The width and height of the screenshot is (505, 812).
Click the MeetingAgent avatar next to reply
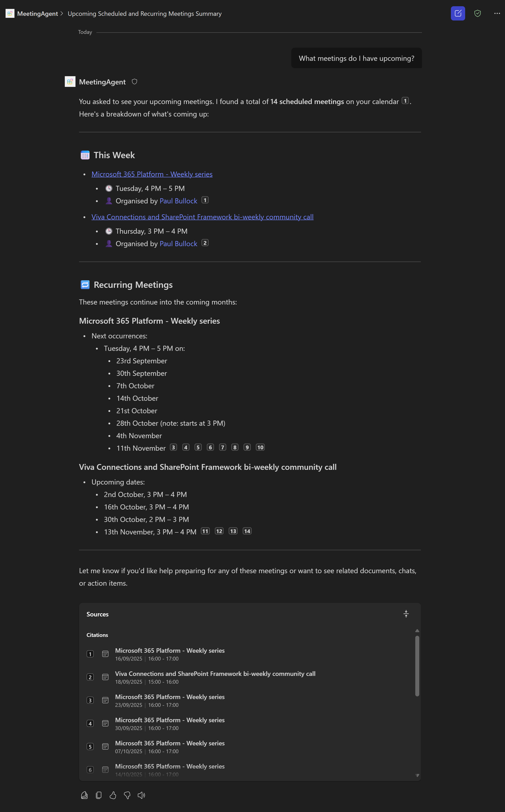point(70,81)
